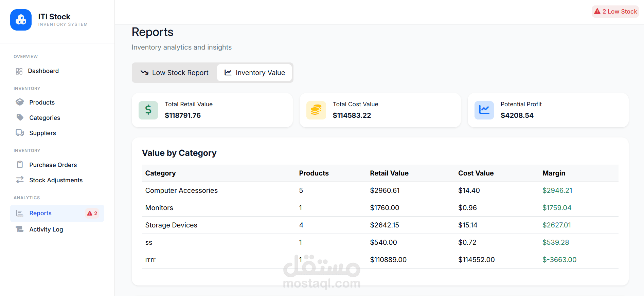The height and width of the screenshot is (296, 644).
Task: Select the Inventory Value tab
Action: [x=254, y=73]
